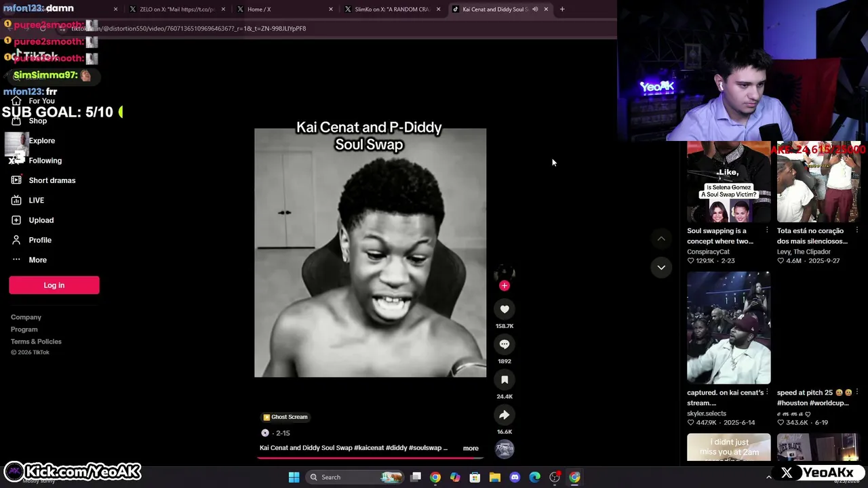Open the Windows Start menu

(x=294, y=477)
